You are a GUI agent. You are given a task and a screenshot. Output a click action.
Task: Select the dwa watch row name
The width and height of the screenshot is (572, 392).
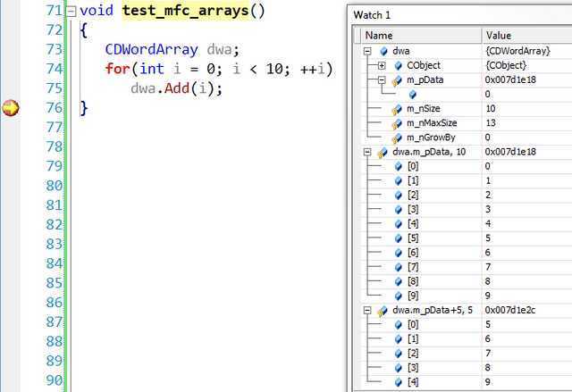click(401, 52)
